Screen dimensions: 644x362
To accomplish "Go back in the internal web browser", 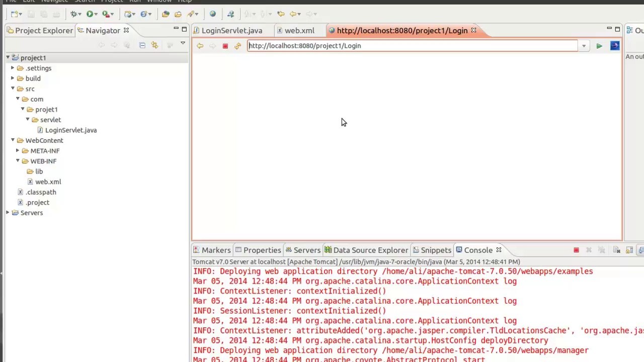I will (x=200, y=46).
